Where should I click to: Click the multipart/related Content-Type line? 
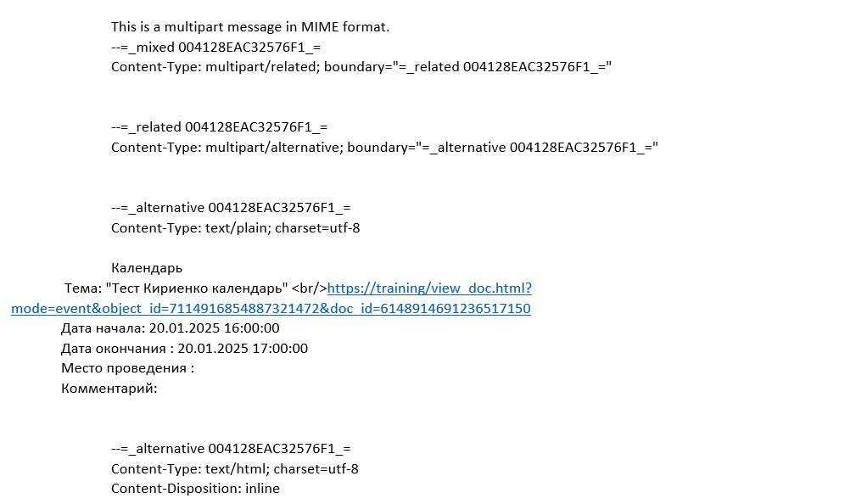coord(361,67)
